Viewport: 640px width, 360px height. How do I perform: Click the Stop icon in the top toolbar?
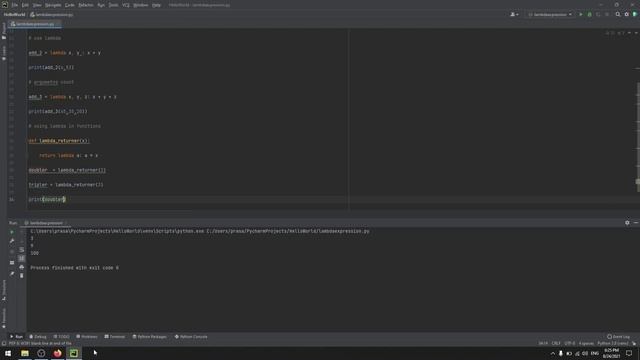(x=607, y=14)
